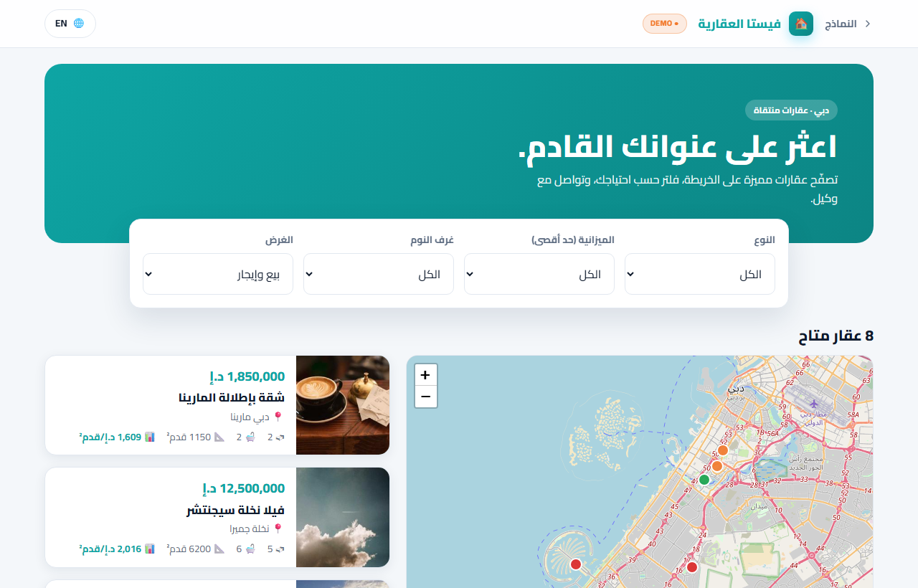Viewport: 918px width, 588px height.
Task: Open the النماذج link in the header
Action: (841, 24)
